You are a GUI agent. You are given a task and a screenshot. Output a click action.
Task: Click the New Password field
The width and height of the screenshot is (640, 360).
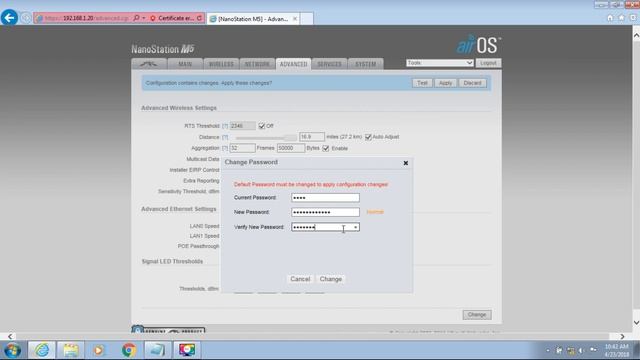click(325, 212)
